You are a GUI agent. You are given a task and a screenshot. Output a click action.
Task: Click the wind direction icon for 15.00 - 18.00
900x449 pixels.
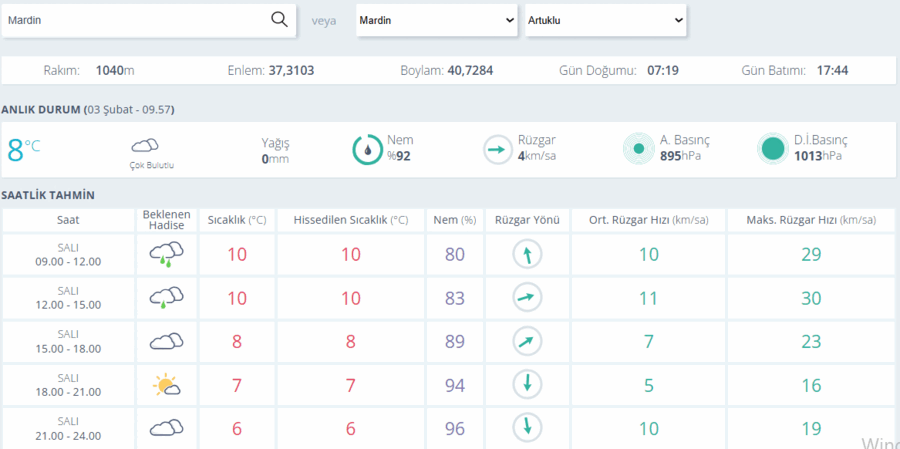[x=527, y=342]
